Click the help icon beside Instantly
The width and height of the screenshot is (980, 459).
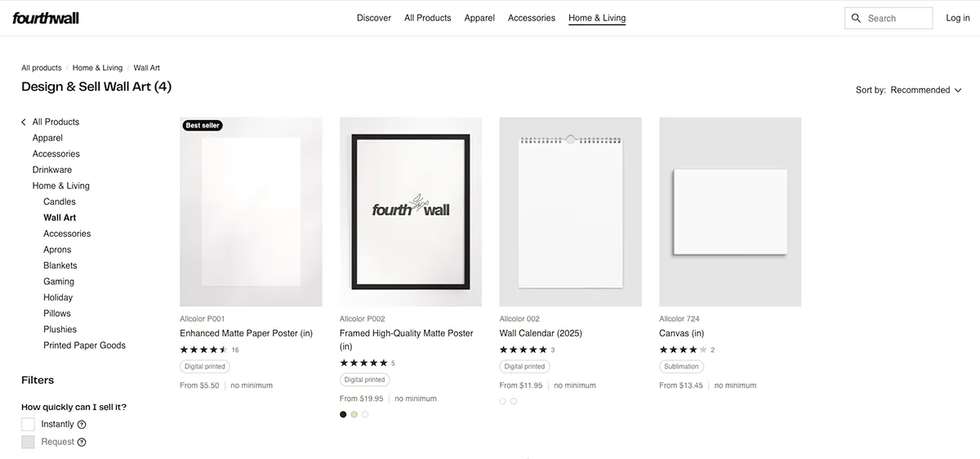[82, 425]
